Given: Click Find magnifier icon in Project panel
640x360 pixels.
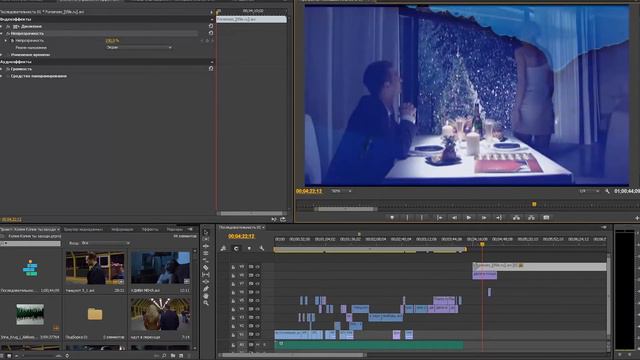Looking at the screenshot, I should [164, 356].
